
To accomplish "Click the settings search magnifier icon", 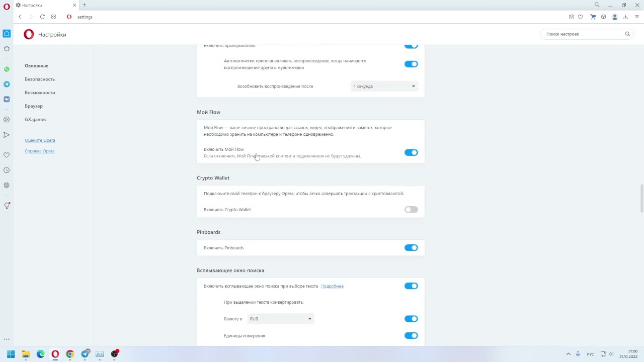I will point(627,34).
